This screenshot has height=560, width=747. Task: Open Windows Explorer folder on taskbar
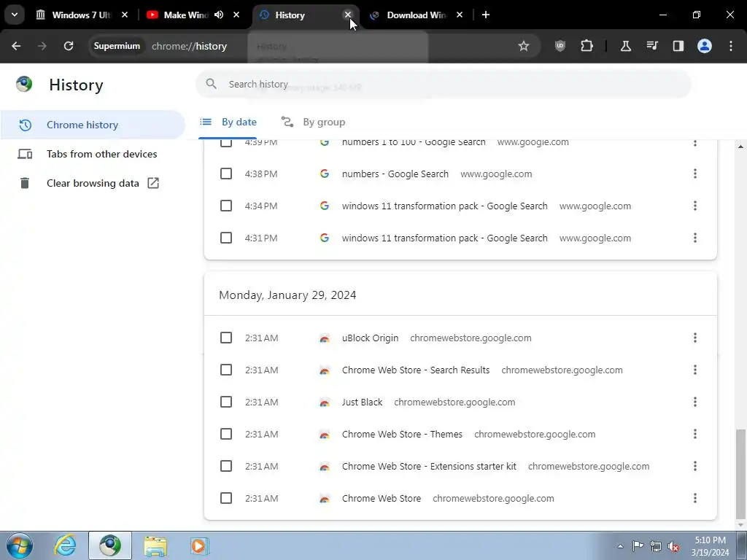(155, 545)
